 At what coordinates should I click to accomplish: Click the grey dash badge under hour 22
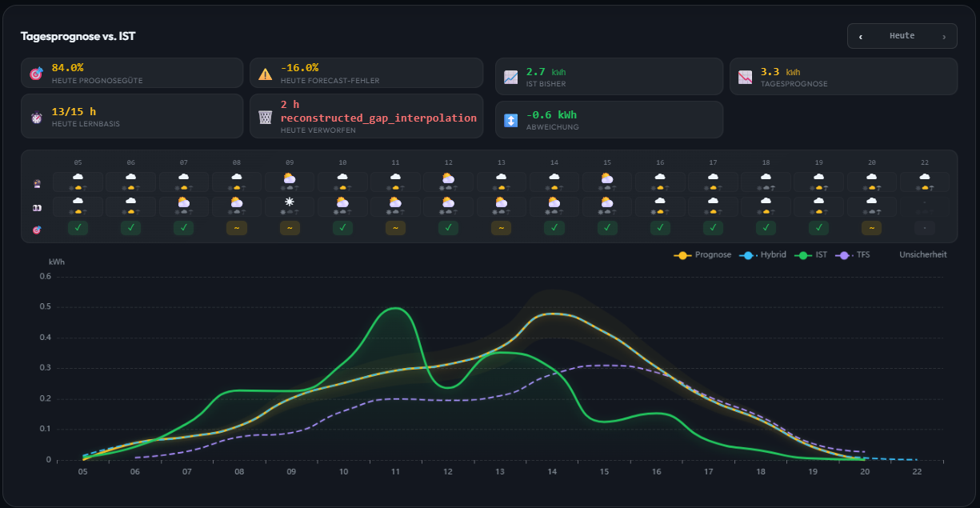925,228
